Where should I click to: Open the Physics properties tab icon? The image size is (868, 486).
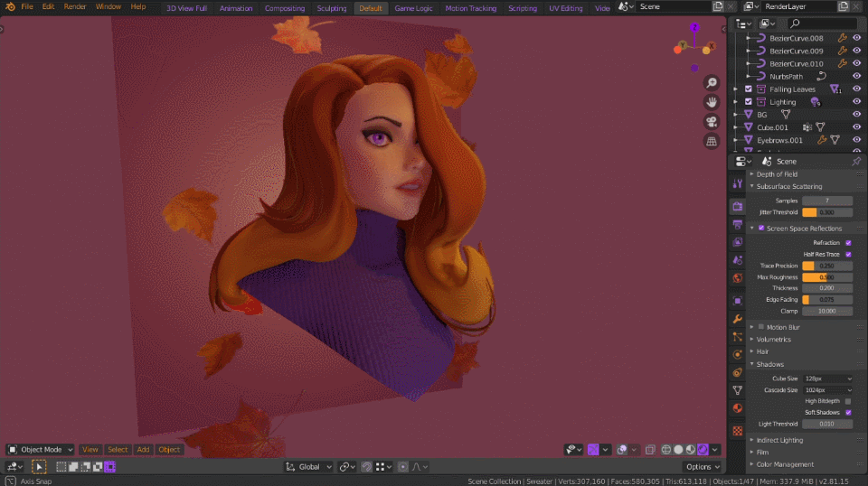pyautogui.click(x=738, y=354)
